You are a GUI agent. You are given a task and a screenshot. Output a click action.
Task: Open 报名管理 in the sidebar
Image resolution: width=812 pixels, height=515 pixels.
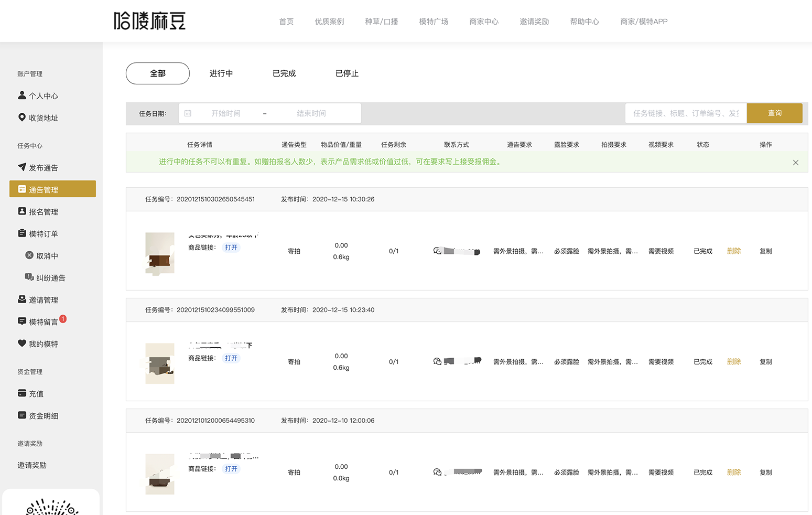point(44,211)
